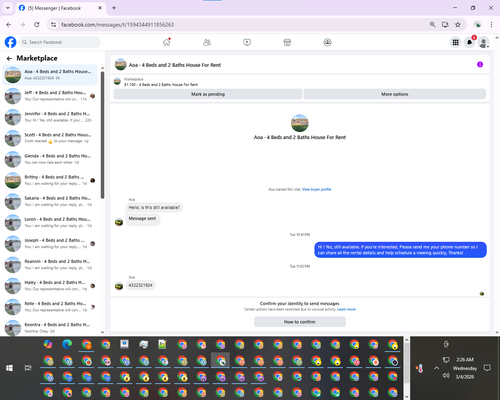Image resolution: width=500 pixels, height=400 pixels.
Task: Close the Messenger tab
Action: pos(100,8)
